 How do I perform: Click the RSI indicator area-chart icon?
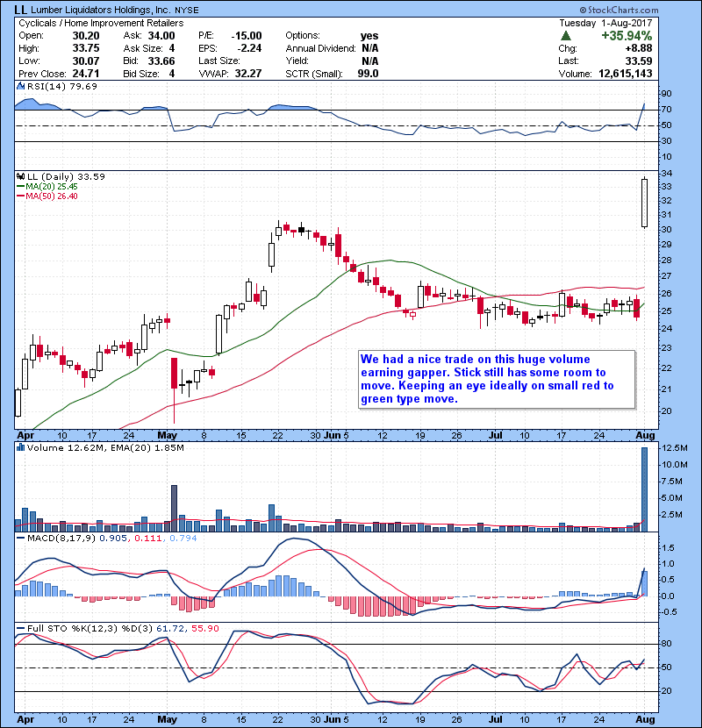(20, 86)
